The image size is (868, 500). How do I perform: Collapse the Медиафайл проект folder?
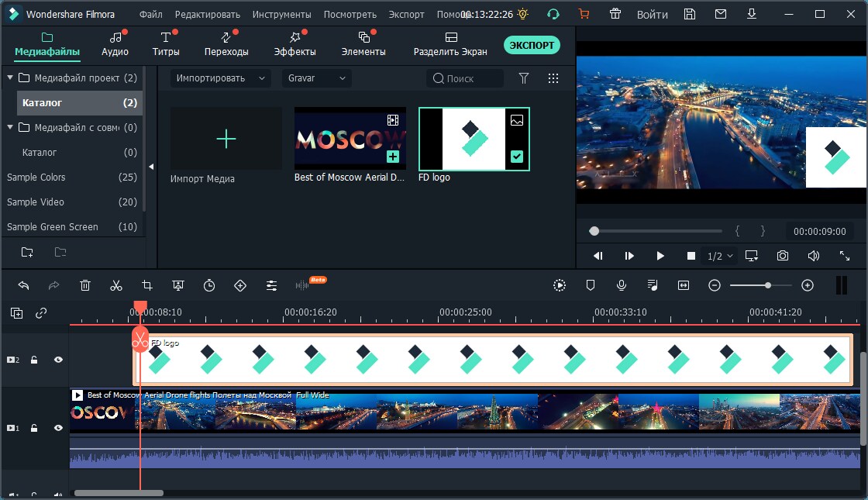click(10, 78)
